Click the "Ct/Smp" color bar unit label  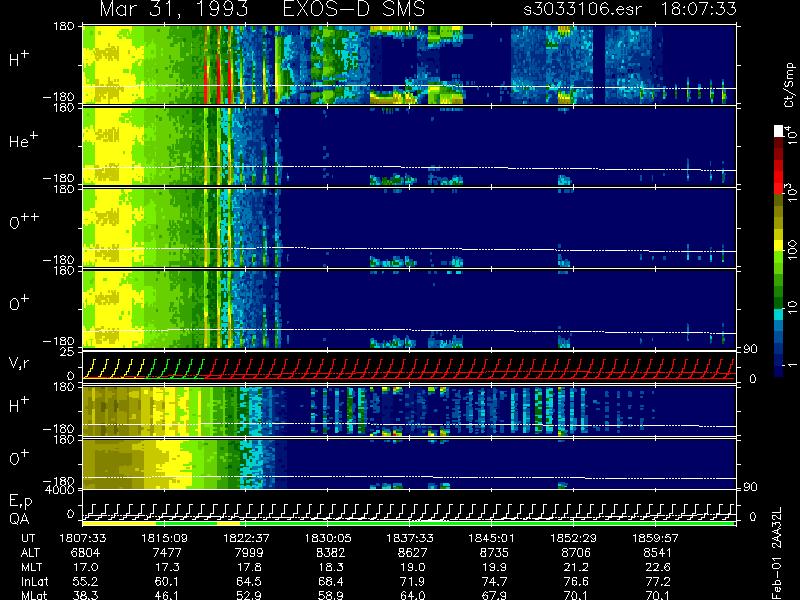tap(789, 85)
